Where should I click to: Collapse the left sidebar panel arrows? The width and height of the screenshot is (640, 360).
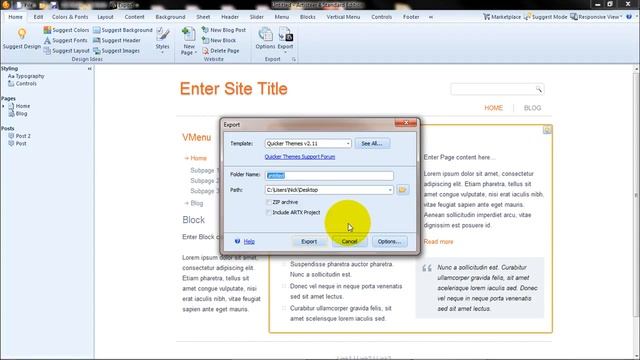(89, 69)
